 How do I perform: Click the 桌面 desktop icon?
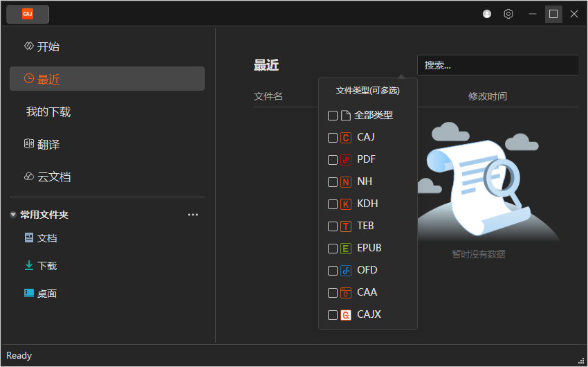pyautogui.click(x=29, y=293)
